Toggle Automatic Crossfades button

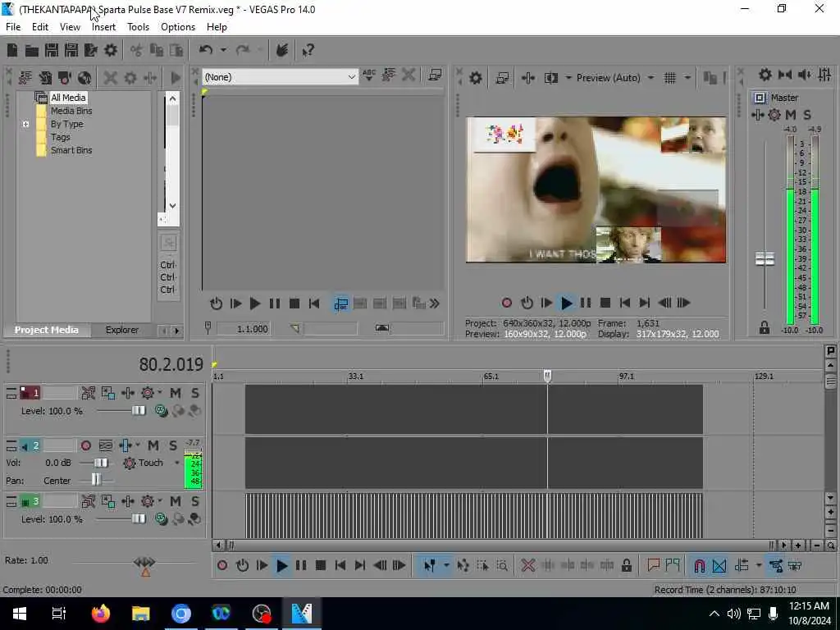tap(719, 566)
